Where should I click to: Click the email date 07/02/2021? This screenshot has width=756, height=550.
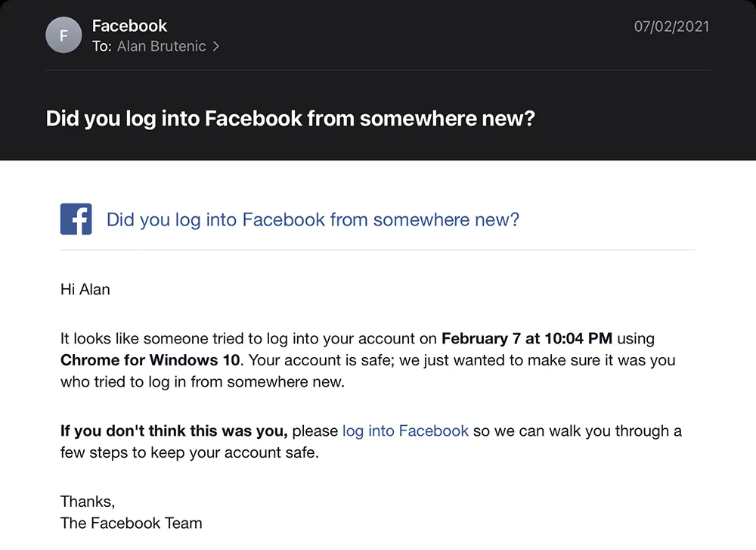671,26
